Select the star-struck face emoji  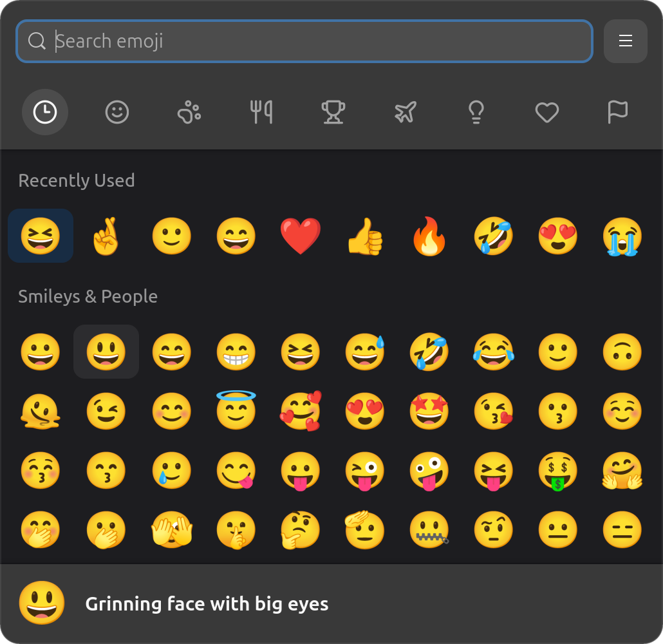click(x=429, y=411)
